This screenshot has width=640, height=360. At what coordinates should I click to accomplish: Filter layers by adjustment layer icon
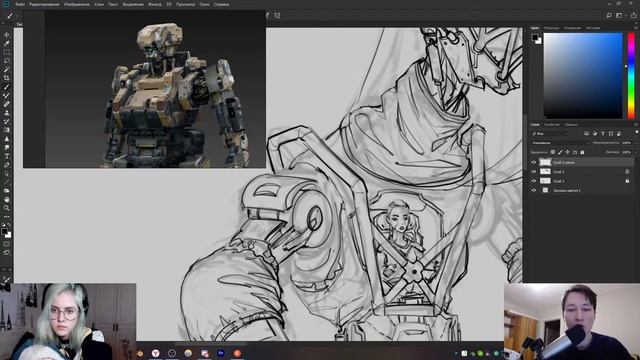pos(595,133)
